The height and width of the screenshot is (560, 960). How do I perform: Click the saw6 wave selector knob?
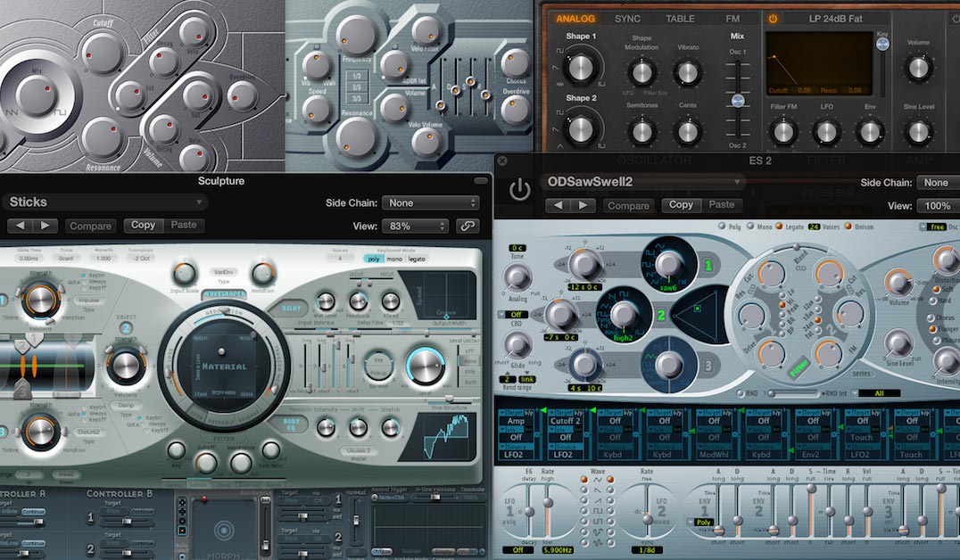(x=668, y=264)
